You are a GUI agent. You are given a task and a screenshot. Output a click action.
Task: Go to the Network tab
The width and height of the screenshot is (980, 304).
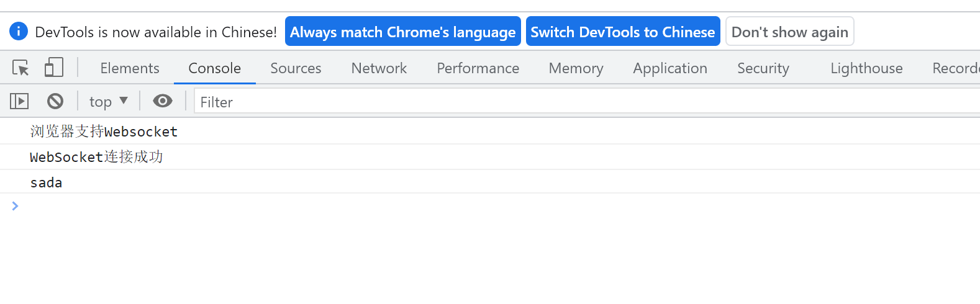pos(379,68)
